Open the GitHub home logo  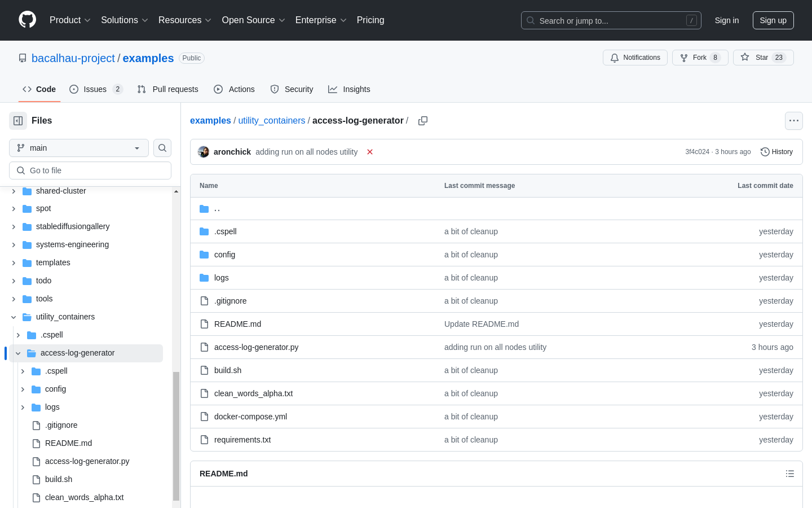click(28, 20)
